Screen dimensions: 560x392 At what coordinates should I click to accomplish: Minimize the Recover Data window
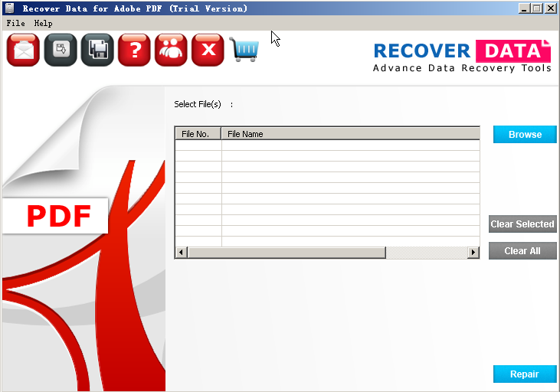(524, 8)
